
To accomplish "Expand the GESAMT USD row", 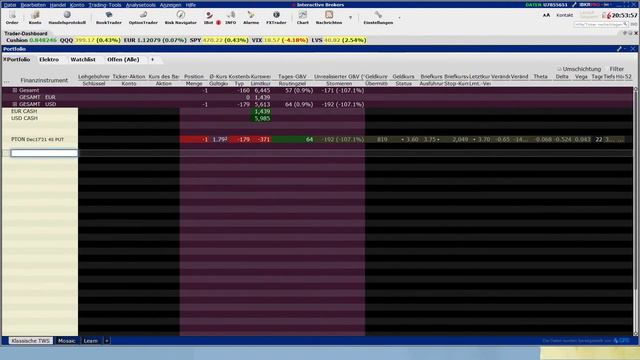I will tap(15, 104).
